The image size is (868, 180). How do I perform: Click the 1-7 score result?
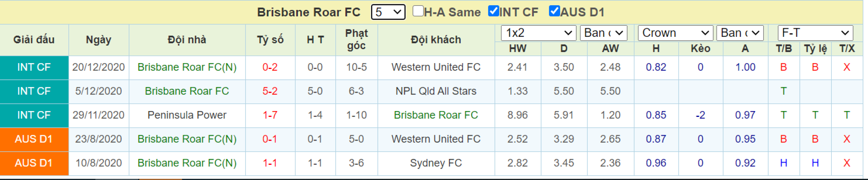270,115
